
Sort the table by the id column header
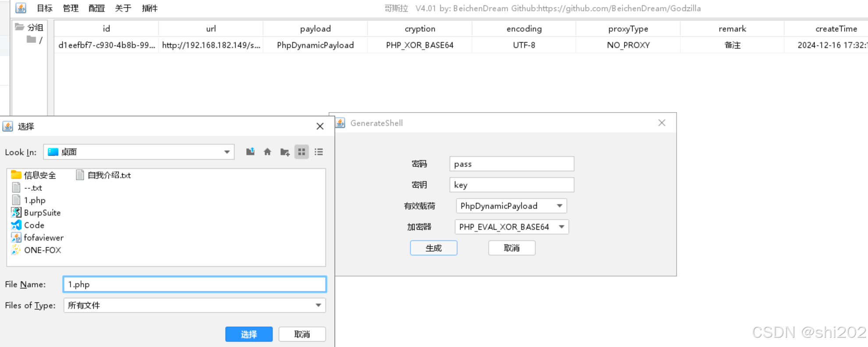[106, 29]
